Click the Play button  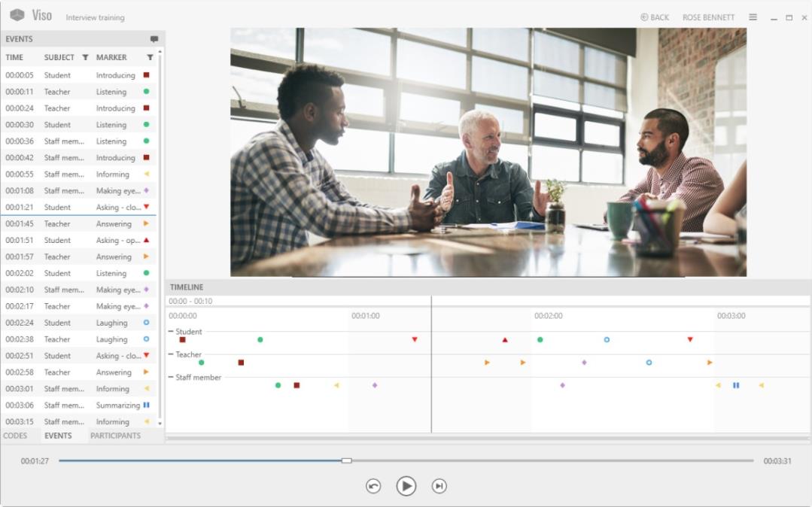coord(406,486)
